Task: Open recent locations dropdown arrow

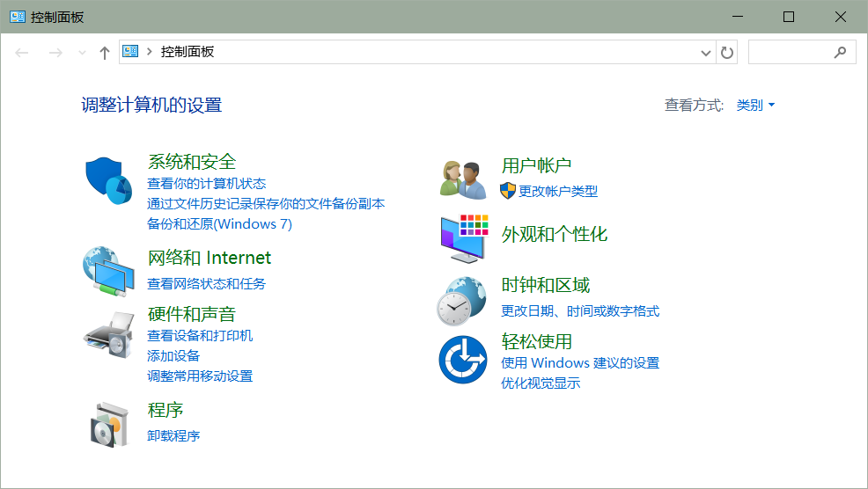Action: tap(82, 53)
